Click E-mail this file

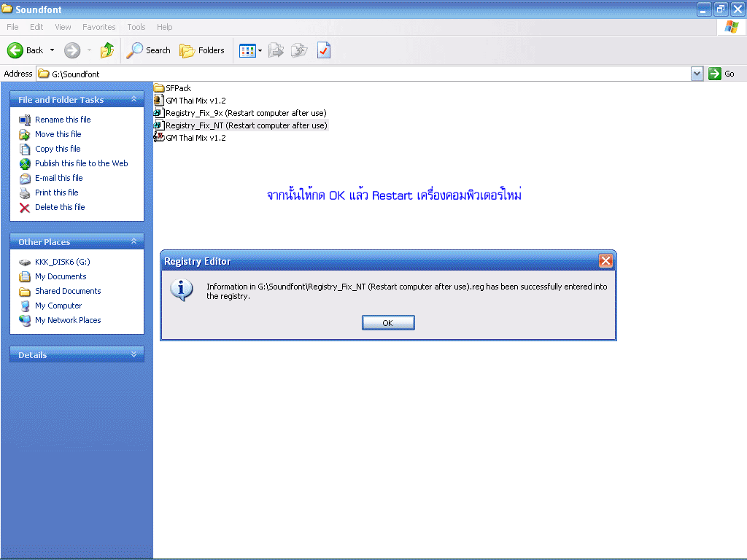click(58, 178)
